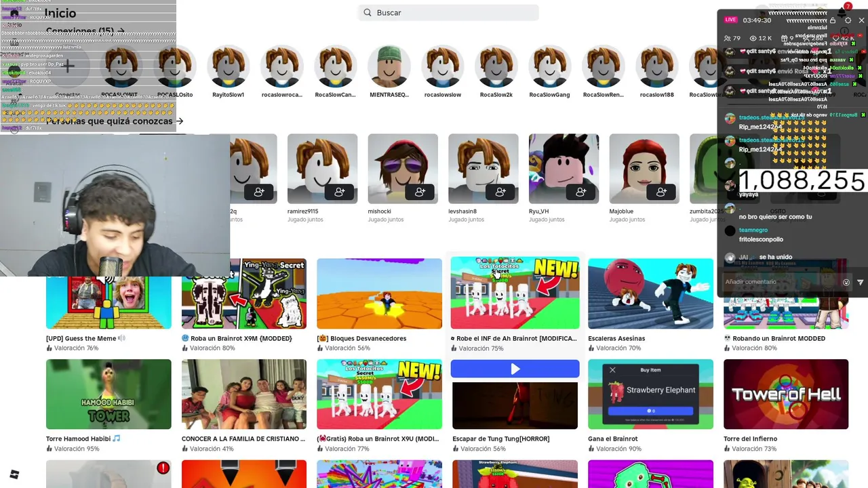Click Valoración 41% thumbs-up icon
This screenshot has width=868, height=488.
185,449
